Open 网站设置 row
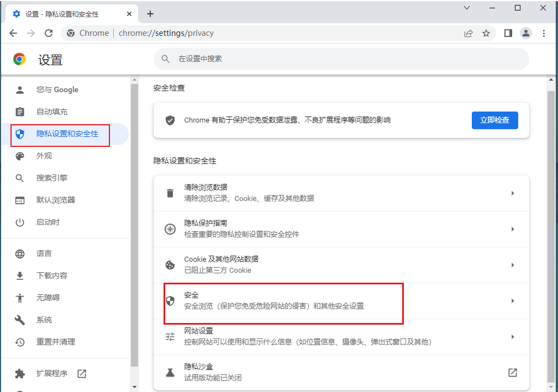This screenshot has width=558, height=392. (x=341, y=337)
